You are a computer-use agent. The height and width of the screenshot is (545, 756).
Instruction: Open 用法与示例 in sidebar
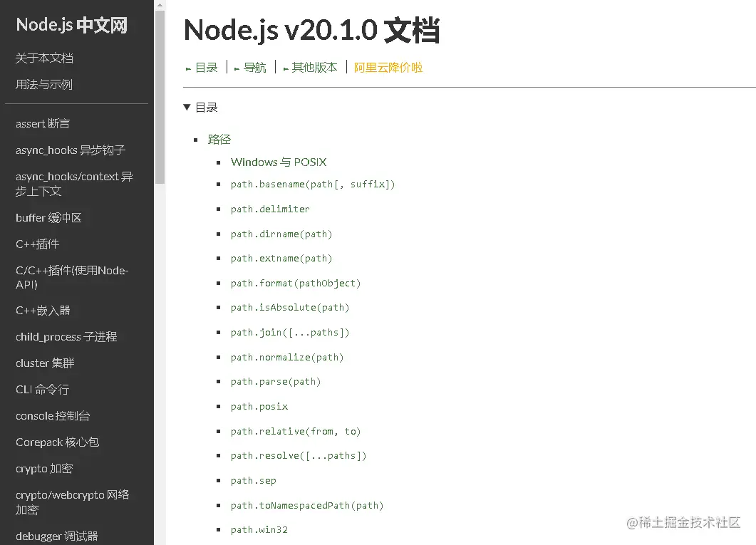coord(44,84)
